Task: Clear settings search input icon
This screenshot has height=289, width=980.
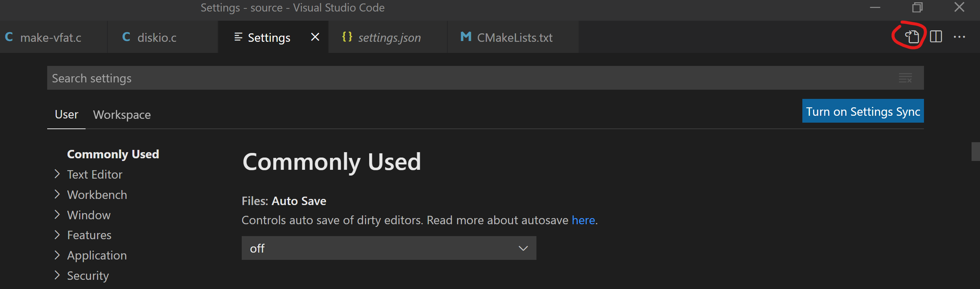Action: click(905, 78)
